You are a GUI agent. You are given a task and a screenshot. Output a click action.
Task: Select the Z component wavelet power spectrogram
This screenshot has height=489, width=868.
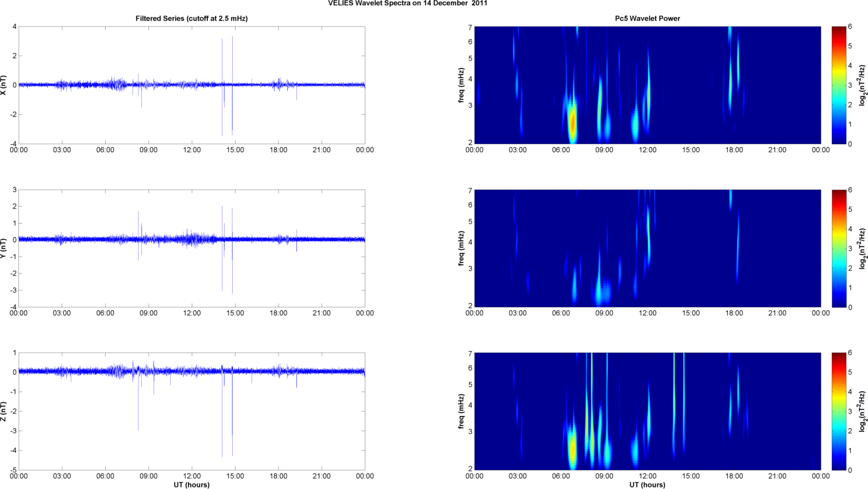[x=647, y=411]
